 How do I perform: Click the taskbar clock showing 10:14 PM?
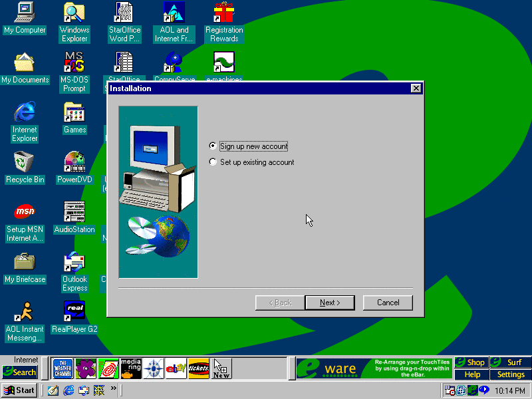point(510,390)
